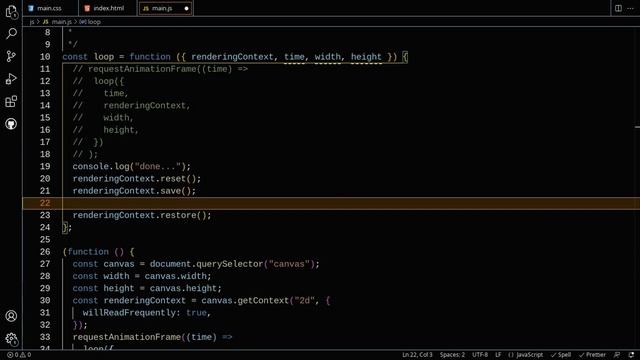640x360 pixels.
Task: Click 'canvas.width' on line 28
Action: (176, 276)
